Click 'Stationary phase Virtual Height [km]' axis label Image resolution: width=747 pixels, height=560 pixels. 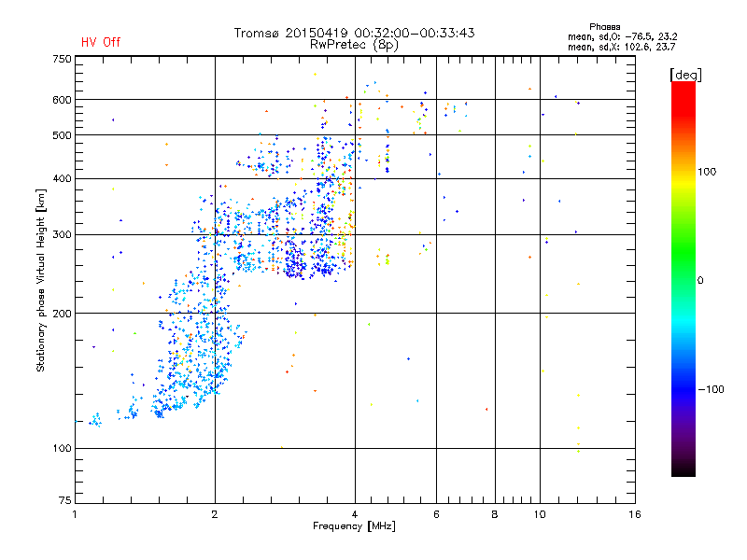coord(41,281)
